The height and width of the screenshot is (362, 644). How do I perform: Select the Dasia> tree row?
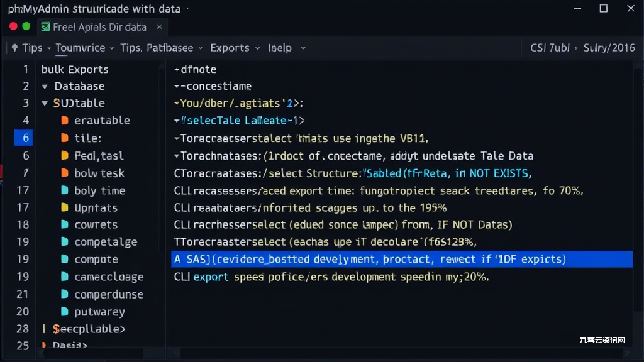click(x=69, y=345)
